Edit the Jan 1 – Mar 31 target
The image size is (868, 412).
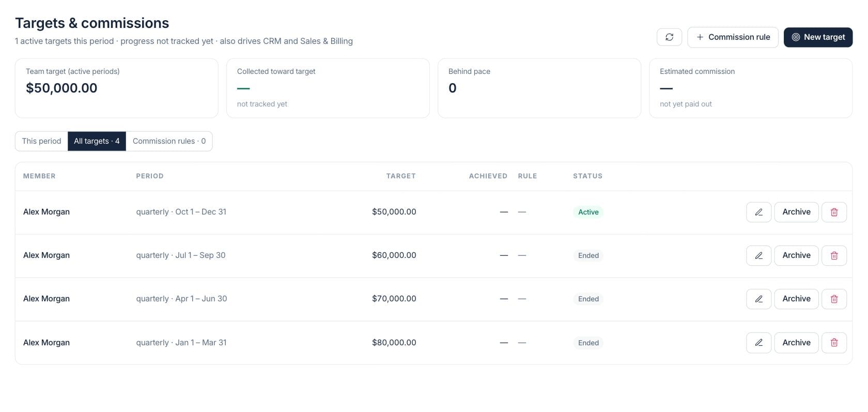pyautogui.click(x=758, y=343)
